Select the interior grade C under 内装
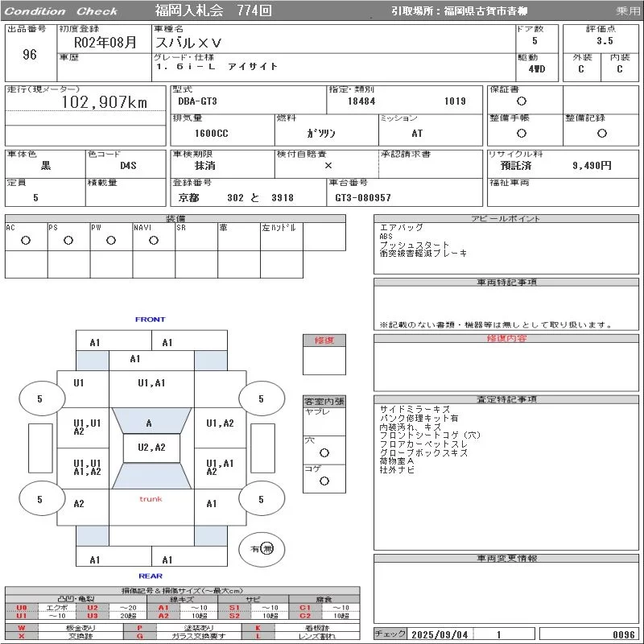Image resolution: width=644 pixels, height=644 pixels. (x=619, y=69)
